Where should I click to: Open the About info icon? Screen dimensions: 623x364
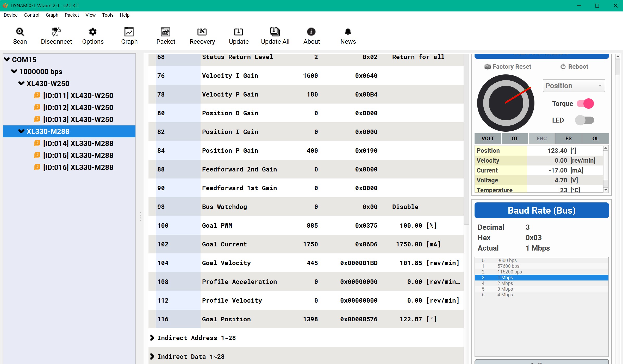(311, 32)
